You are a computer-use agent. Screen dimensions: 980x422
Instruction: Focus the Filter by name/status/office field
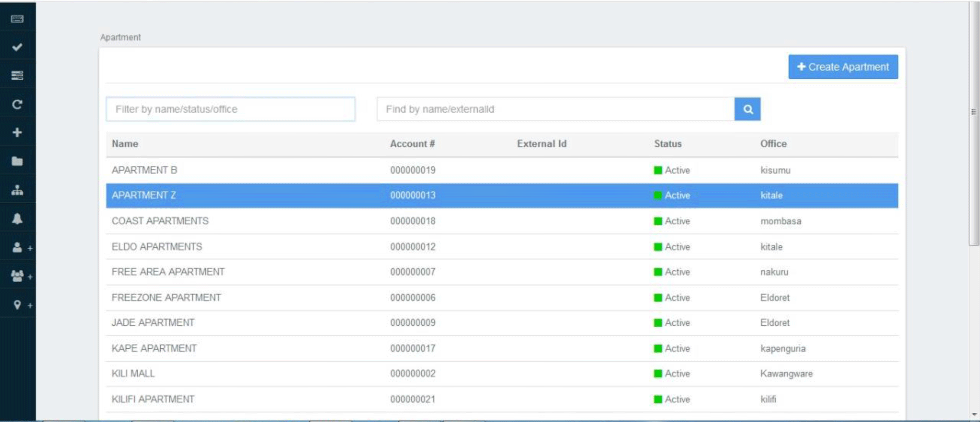[231, 109]
